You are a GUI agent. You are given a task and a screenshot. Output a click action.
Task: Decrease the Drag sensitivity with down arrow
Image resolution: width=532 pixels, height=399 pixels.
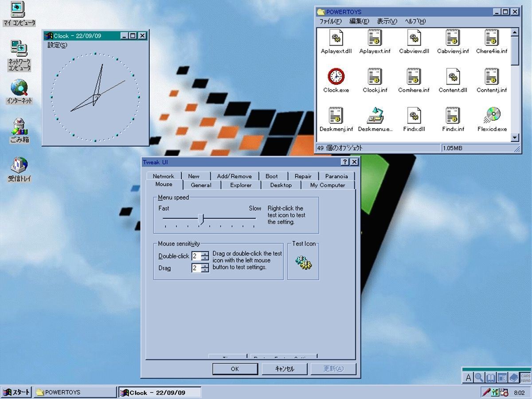205,270
